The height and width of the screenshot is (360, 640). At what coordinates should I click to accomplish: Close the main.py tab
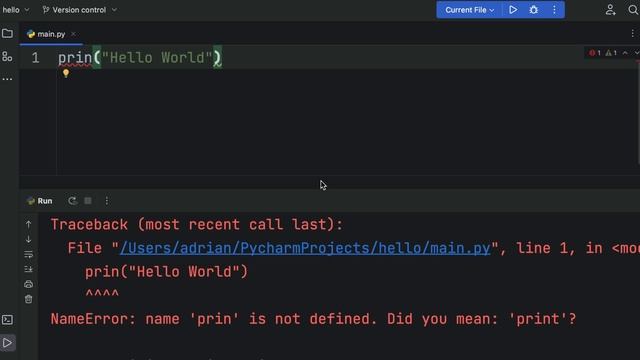[73, 34]
